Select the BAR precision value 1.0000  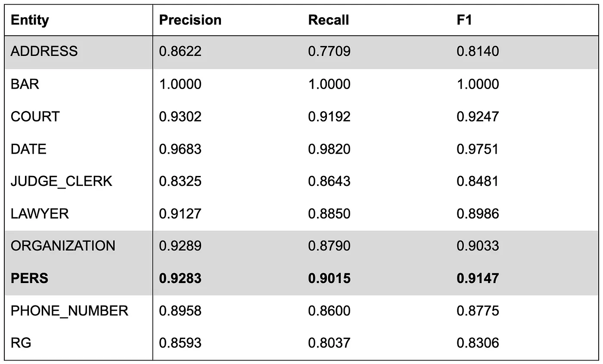pyautogui.click(x=180, y=84)
